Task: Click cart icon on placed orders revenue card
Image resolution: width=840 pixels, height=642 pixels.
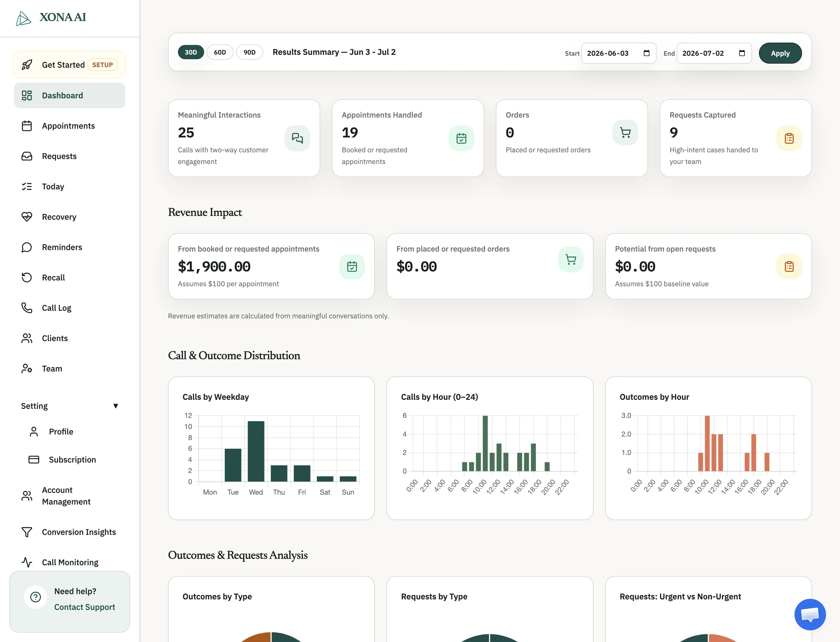Action: tap(571, 259)
